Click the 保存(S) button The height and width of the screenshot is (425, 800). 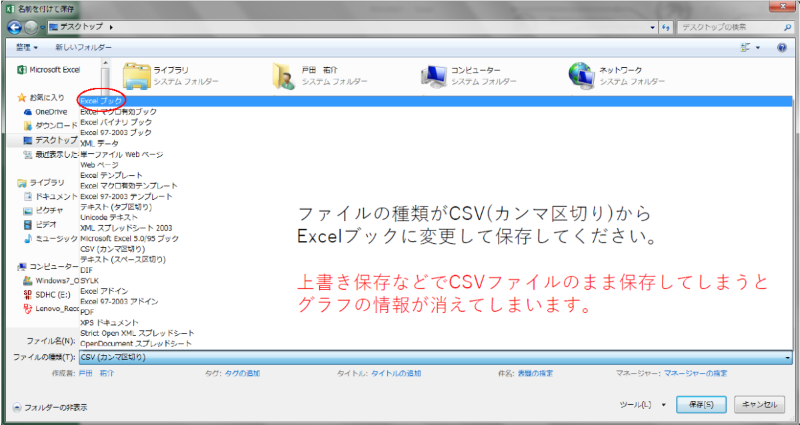[x=701, y=404]
